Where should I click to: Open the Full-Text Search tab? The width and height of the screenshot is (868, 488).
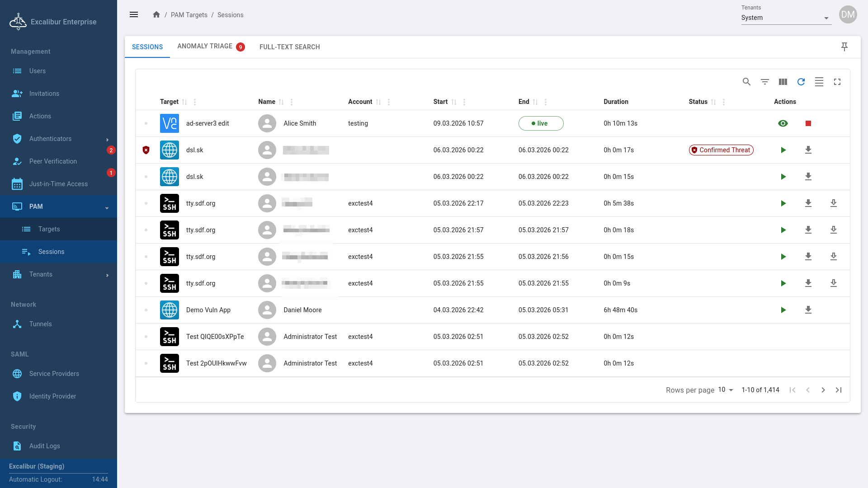(x=289, y=47)
